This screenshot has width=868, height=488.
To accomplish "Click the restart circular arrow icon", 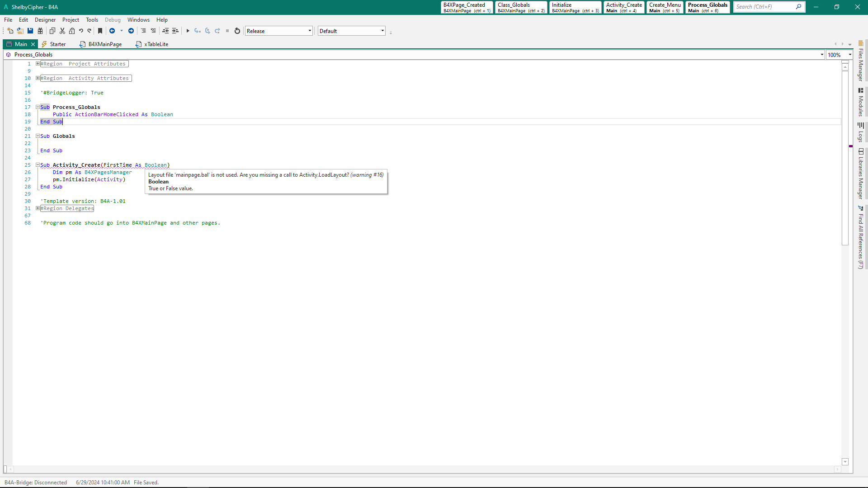I will (237, 31).
